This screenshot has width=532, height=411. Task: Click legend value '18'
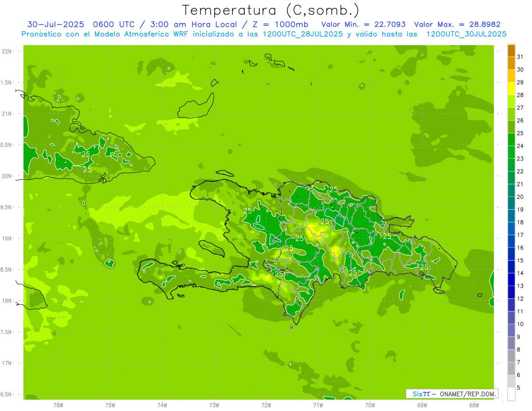coord(520,222)
